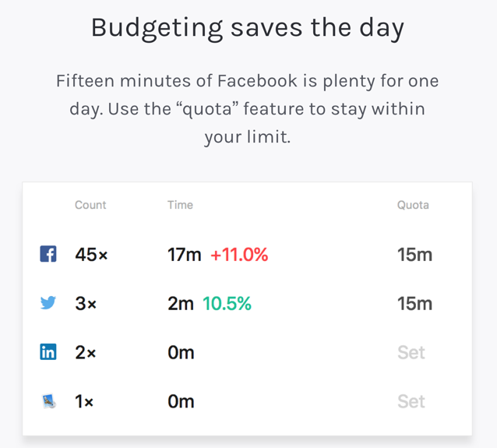Click the green 10.5% usage indicator
497x448 pixels.
pyautogui.click(x=227, y=303)
